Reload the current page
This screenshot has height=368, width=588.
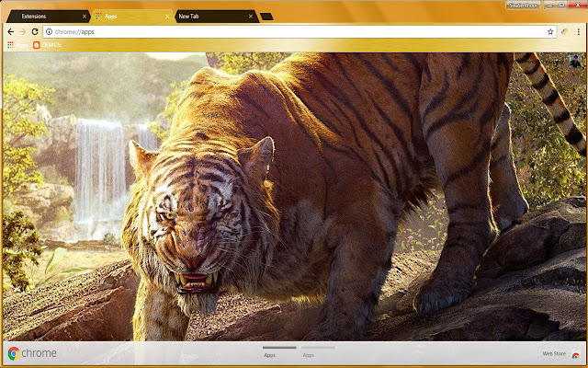pos(35,32)
